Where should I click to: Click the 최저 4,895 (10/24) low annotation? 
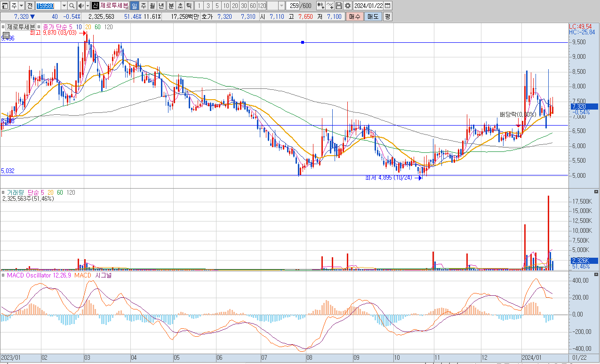pos(388,178)
